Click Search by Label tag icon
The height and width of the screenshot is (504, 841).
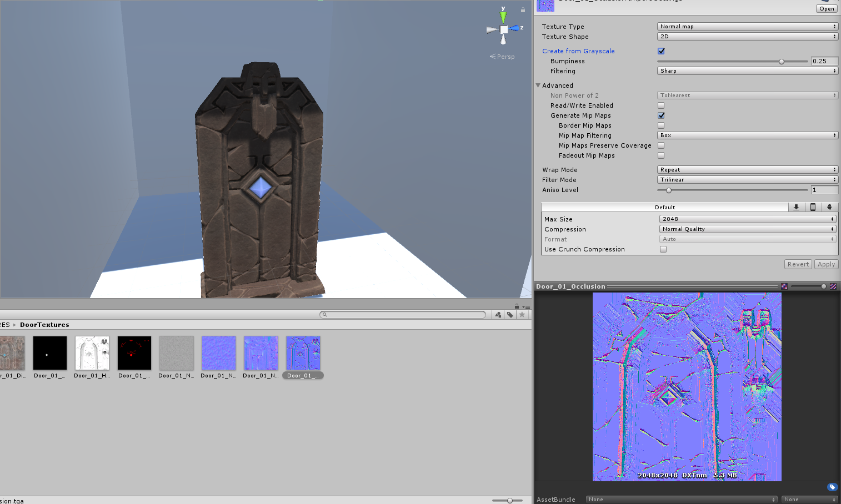(x=510, y=315)
